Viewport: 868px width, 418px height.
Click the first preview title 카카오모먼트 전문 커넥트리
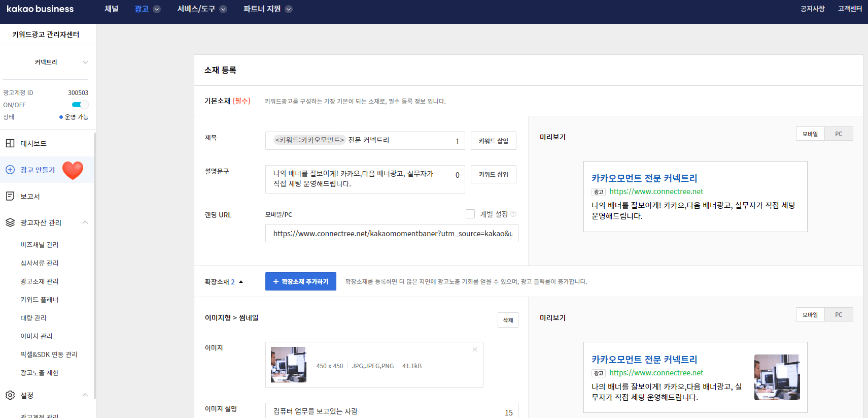coord(644,178)
